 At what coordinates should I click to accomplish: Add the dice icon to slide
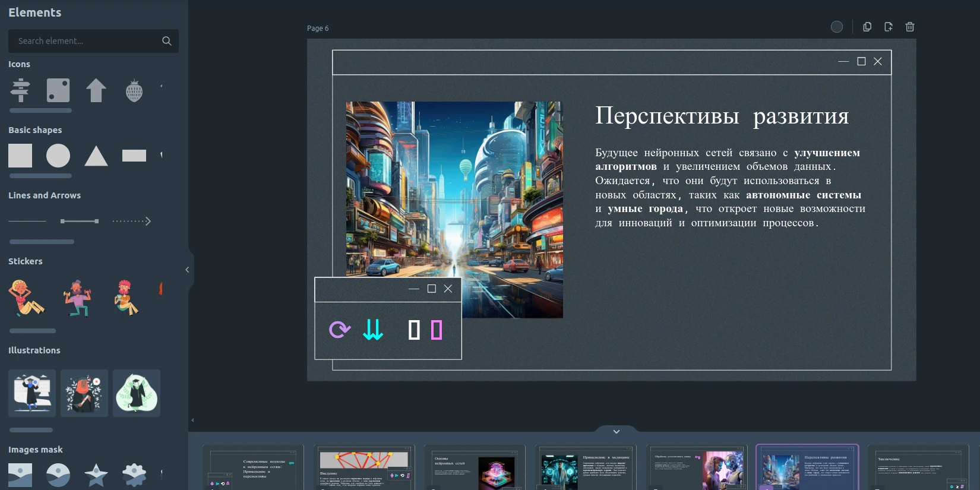pos(58,90)
